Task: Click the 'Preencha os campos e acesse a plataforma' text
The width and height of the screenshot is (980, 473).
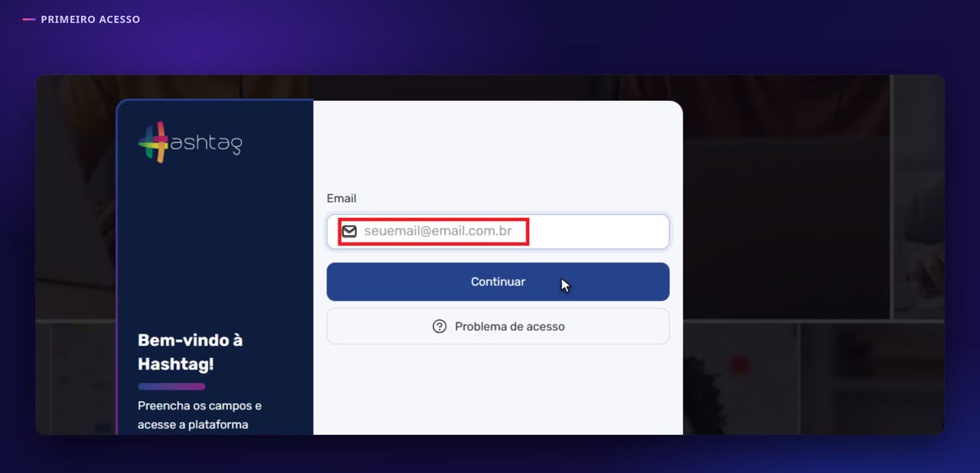Action: [x=200, y=415]
